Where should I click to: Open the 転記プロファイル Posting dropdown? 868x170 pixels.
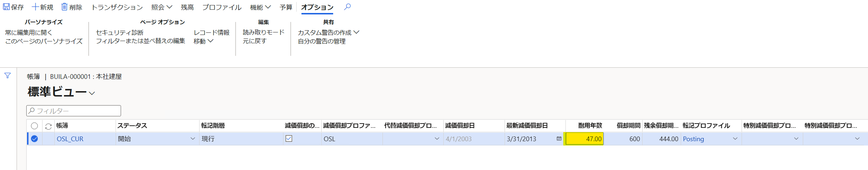click(735, 139)
